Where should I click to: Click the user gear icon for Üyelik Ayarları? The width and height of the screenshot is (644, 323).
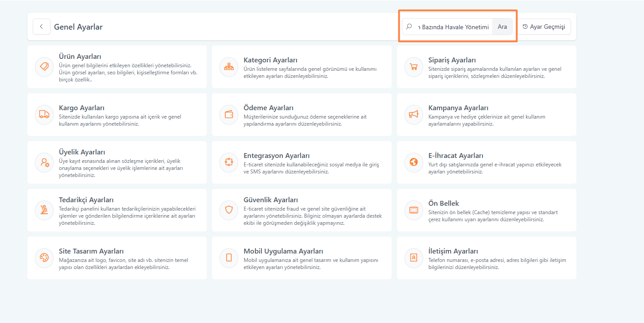pos(44,162)
